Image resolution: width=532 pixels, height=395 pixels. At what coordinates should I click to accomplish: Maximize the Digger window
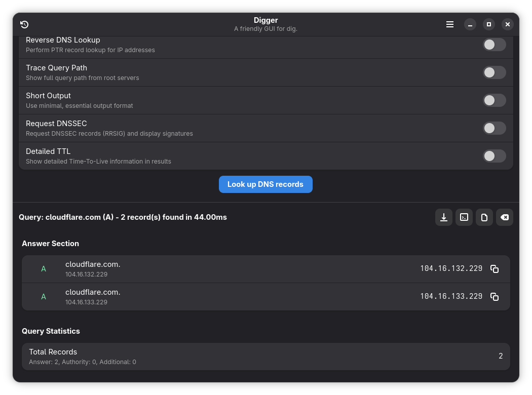pos(488,24)
